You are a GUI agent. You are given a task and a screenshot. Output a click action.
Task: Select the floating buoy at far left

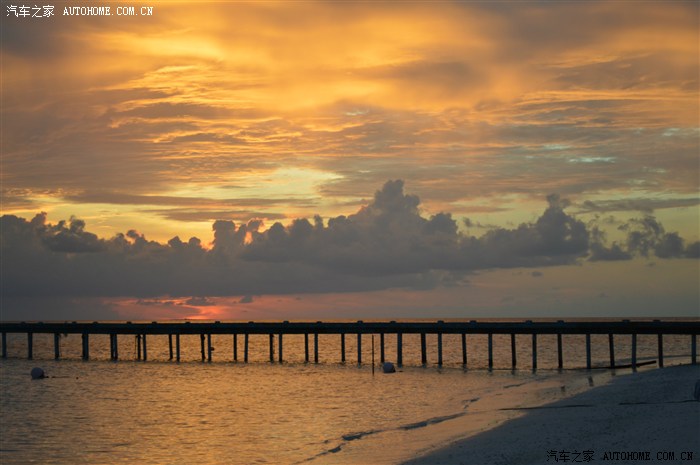pos(37,373)
